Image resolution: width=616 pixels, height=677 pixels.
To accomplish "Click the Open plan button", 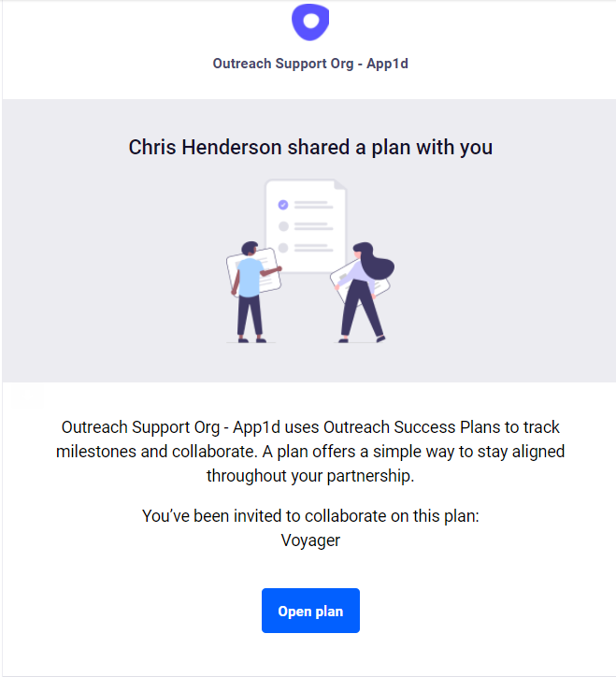I will pos(310,611).
